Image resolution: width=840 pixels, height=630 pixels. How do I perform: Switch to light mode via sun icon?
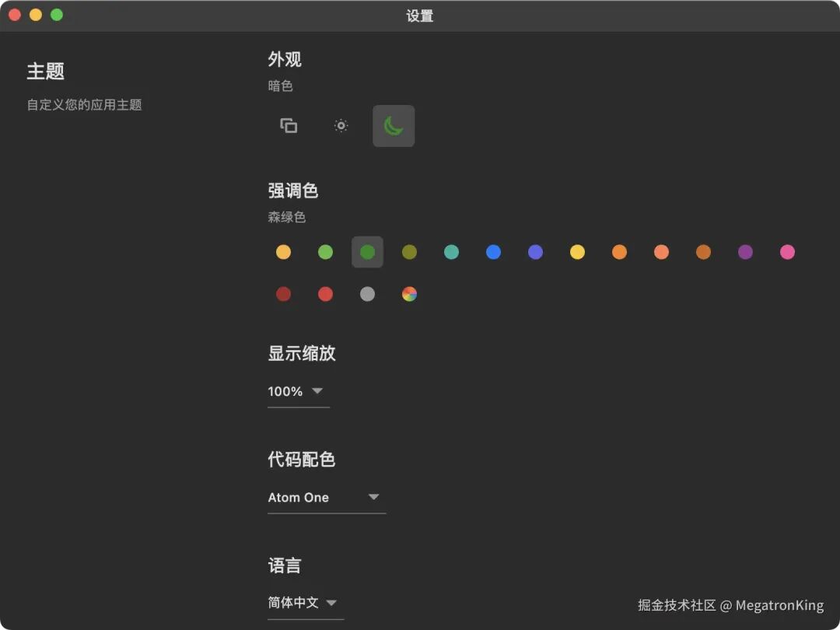click(x=341, y=125)
